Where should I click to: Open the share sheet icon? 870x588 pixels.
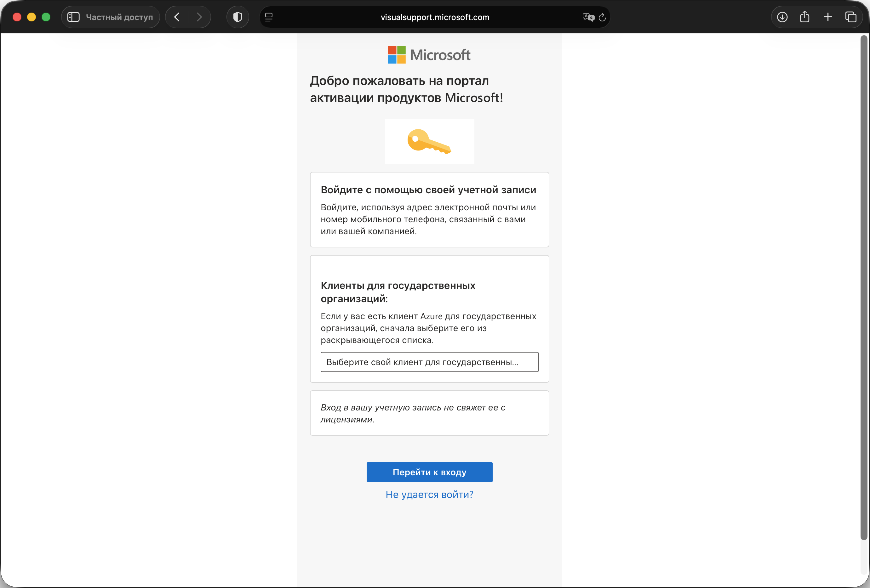tap(804, 17)
